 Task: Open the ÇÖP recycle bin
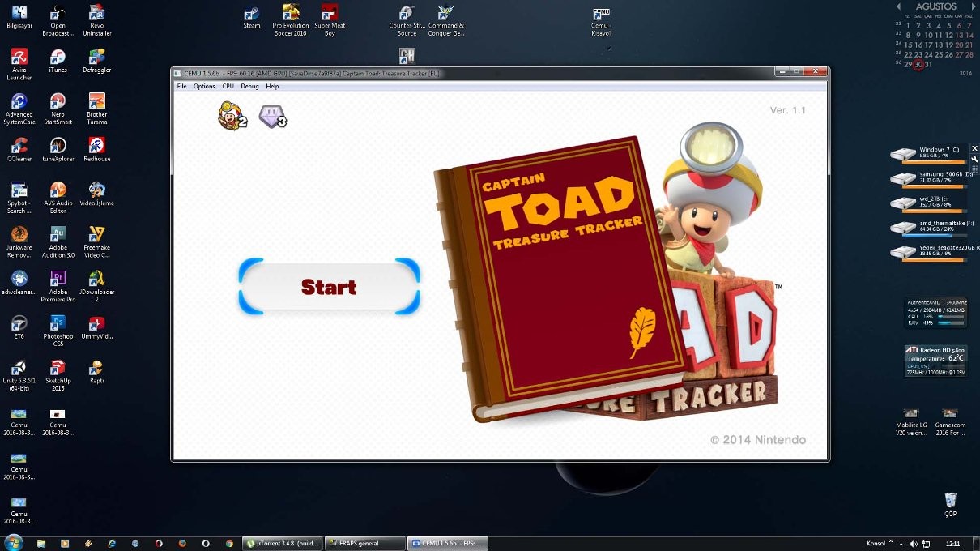point(950,504)
